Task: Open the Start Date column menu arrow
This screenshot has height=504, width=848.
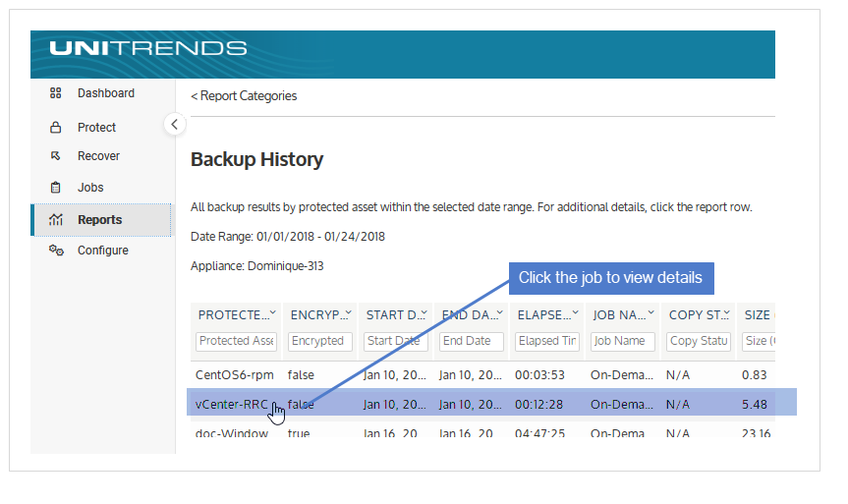Action: click(x=424, y=312)
